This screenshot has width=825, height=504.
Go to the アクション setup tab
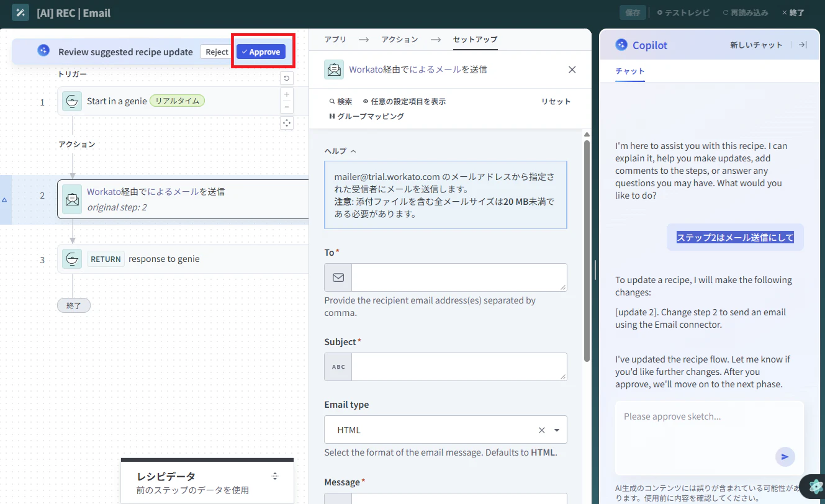400,39
